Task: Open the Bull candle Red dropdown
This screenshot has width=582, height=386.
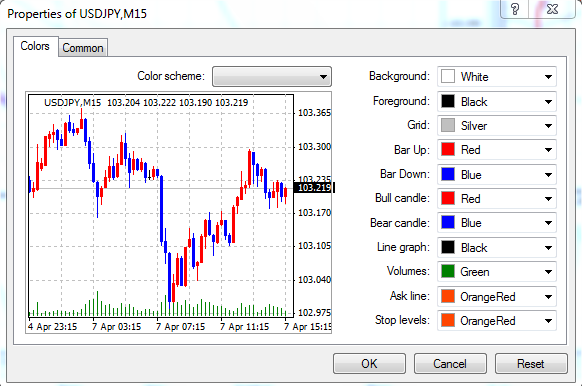Action: pyautogui.click(x=497, y=199)
